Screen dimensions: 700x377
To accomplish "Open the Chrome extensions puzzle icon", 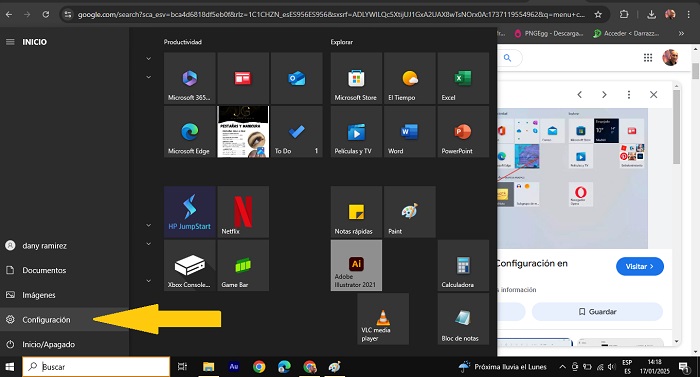I will pyautogui.click(x=624, y=14).
